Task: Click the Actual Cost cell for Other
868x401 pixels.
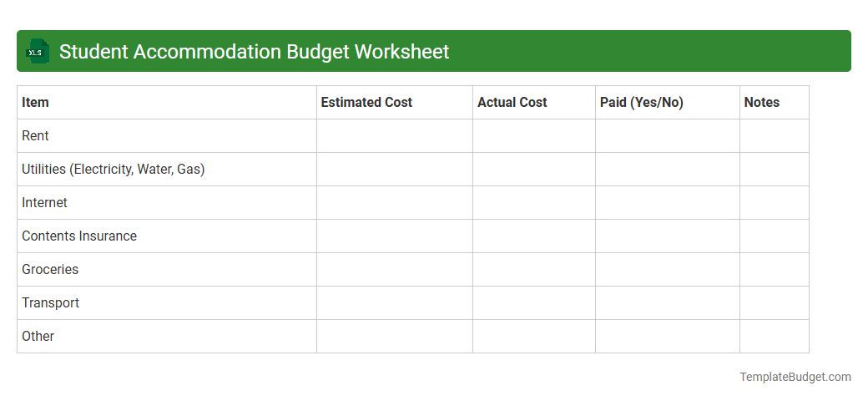Action: [x=534, y=336]
